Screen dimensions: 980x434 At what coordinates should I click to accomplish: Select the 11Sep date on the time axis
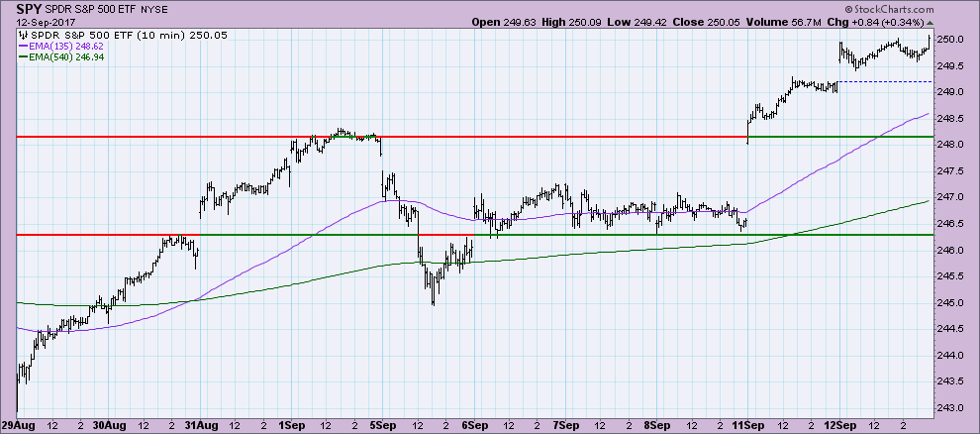pyautogui.click(x=747, y=424)
